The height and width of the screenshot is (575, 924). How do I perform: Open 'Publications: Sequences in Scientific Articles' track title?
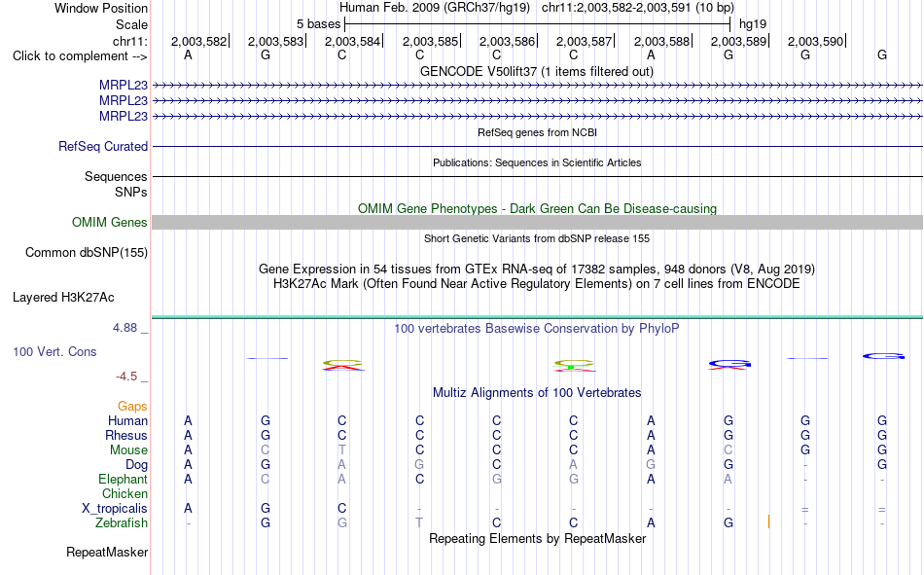537,162
